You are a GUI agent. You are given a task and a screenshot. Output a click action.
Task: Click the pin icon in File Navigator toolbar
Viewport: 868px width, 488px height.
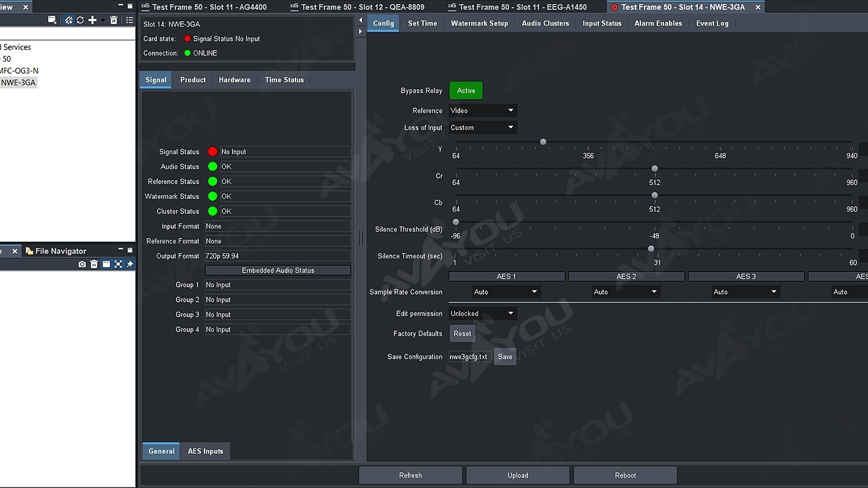coord(129,264)
